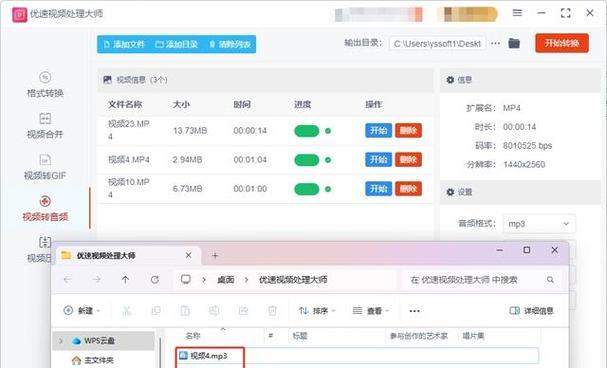Screen dimensions: 607x368
Task: Open the 音频格式 mp3 dropdown
Action: (x=539, y=224)
